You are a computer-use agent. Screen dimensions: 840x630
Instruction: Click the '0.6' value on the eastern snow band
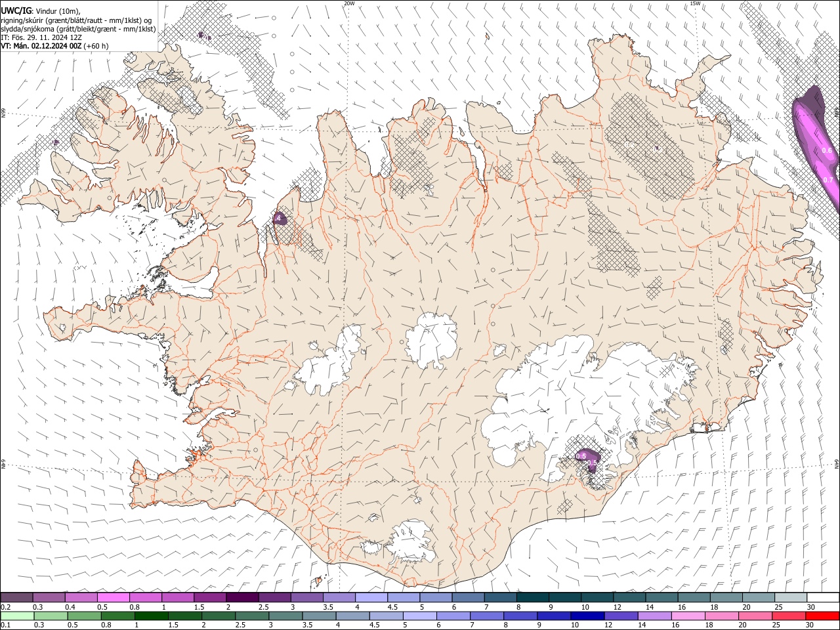pos(827,151)
